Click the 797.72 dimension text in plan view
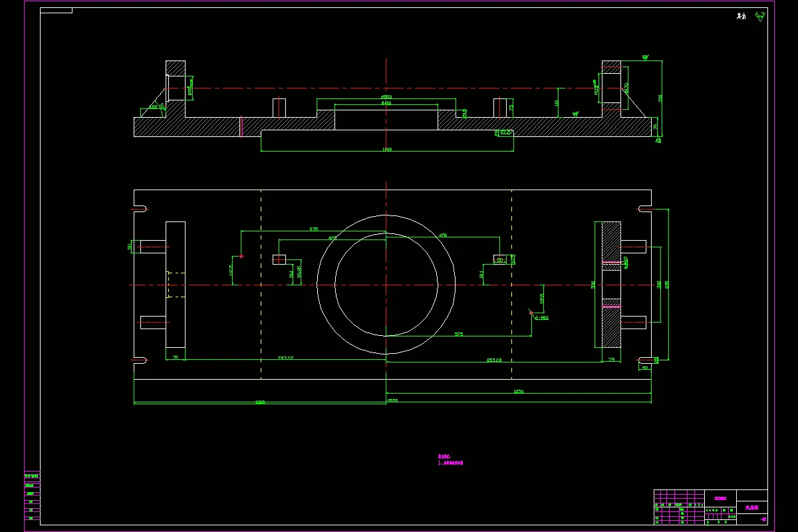Viewport: 798px width, 532px height. [285, 358]
